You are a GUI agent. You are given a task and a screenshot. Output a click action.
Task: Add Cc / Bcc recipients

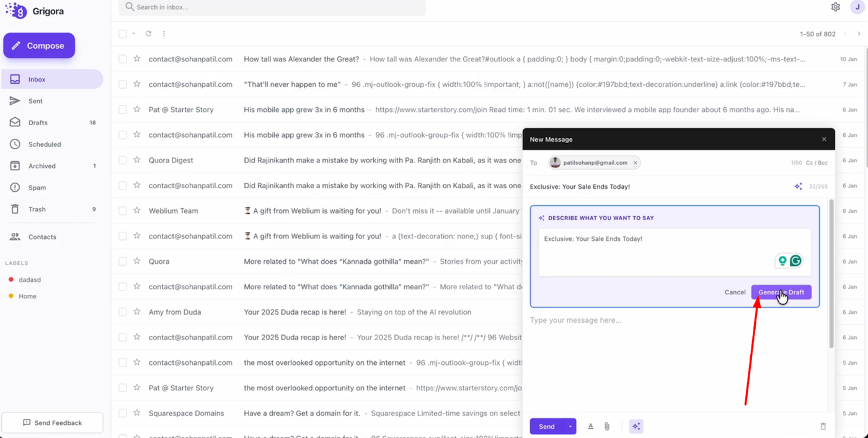tap(817, 163)
